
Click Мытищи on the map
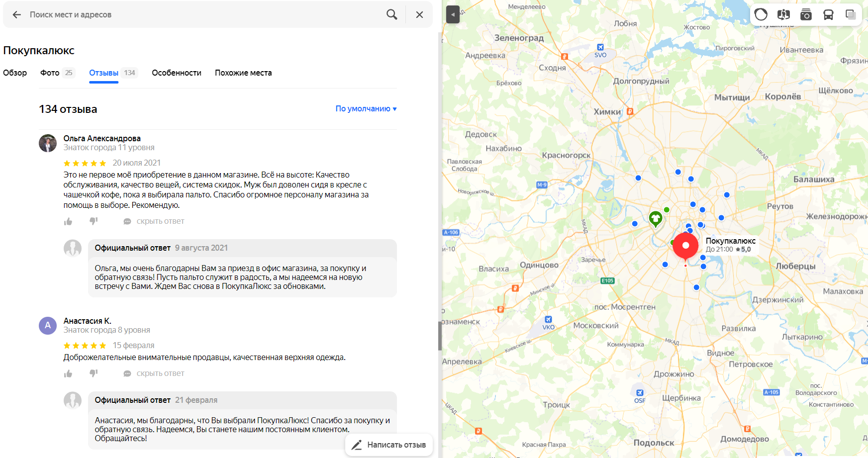tap(732, 97)
